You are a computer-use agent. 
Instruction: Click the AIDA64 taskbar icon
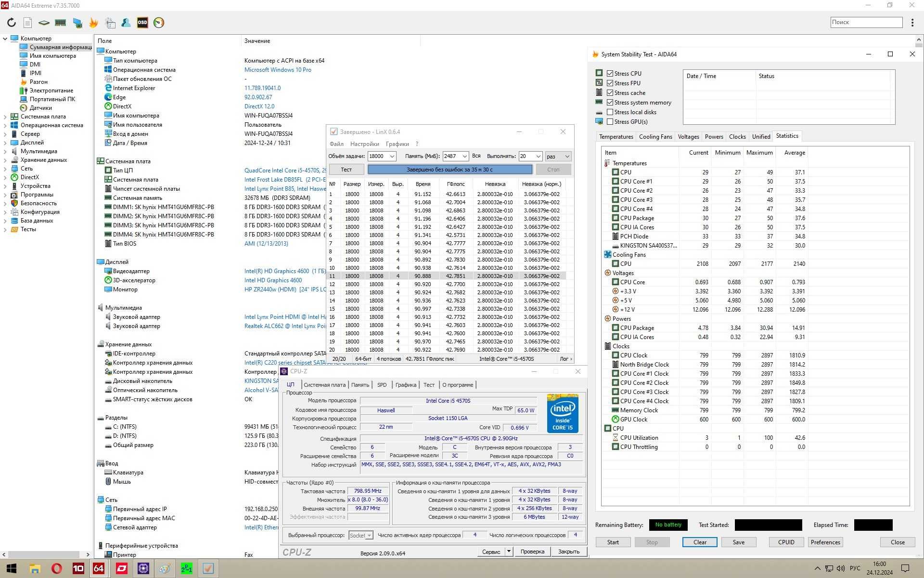(x=99, y=568)
